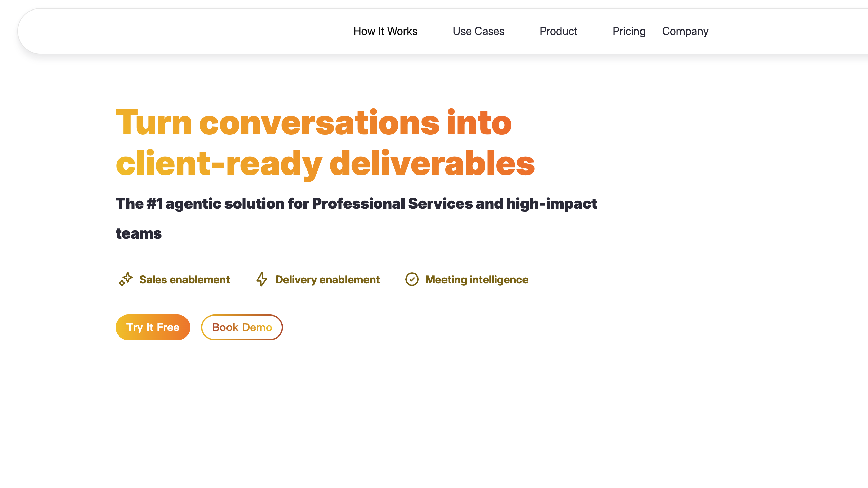This screenshot has height=488, width=868.
Task: Select the Delivery enablement label
Action: pyautogui.click(x=328, y=279)
